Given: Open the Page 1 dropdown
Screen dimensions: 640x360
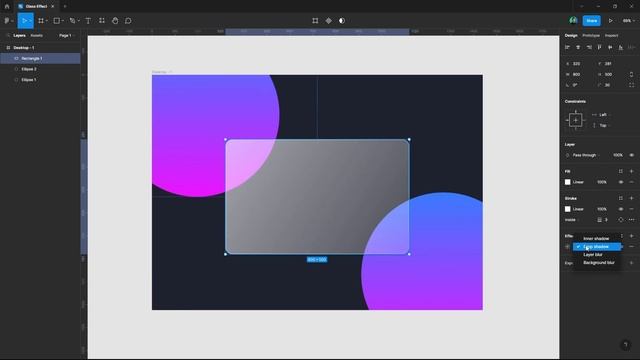Looking at the screenshot, I should coord(67,36).
